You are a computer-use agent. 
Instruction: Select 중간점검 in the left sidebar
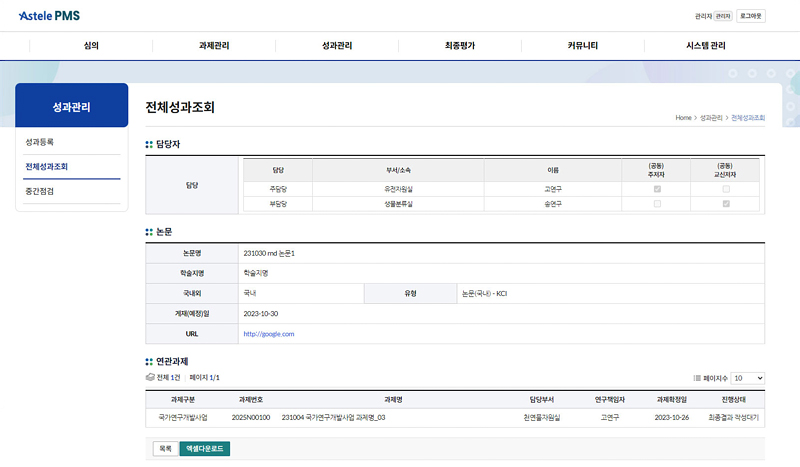click(x=40, y=191)
